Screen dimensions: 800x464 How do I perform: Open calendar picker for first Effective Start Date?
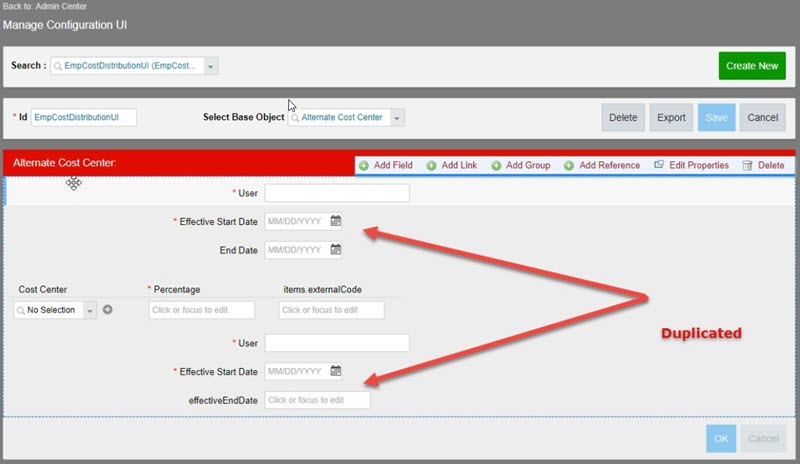(x=336, y=221)
